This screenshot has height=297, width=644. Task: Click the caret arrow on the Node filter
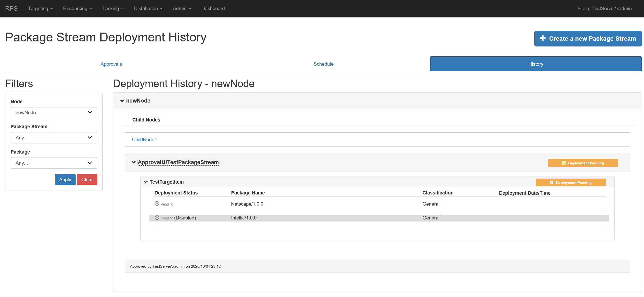coord(90,112)
